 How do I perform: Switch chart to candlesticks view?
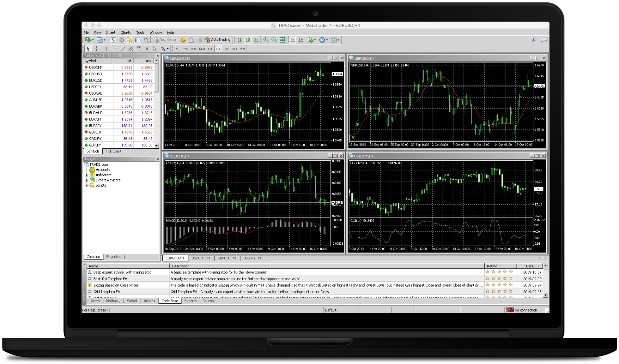(x=248, y=40)
